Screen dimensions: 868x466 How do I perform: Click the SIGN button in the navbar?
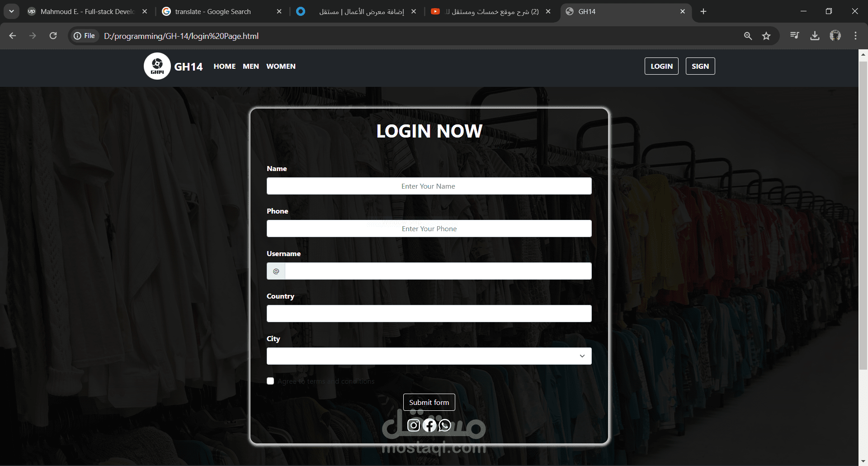(700, 66)
